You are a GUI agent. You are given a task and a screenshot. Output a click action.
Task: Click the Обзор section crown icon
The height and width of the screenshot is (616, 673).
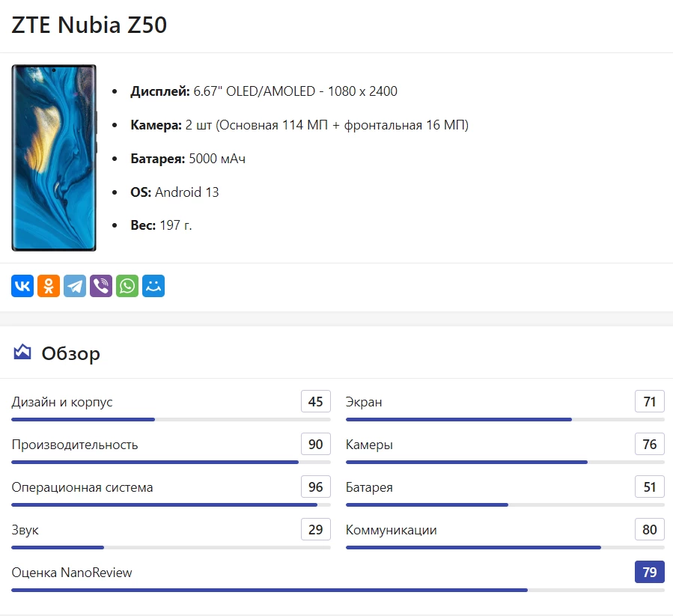click(x=22, y=353)
